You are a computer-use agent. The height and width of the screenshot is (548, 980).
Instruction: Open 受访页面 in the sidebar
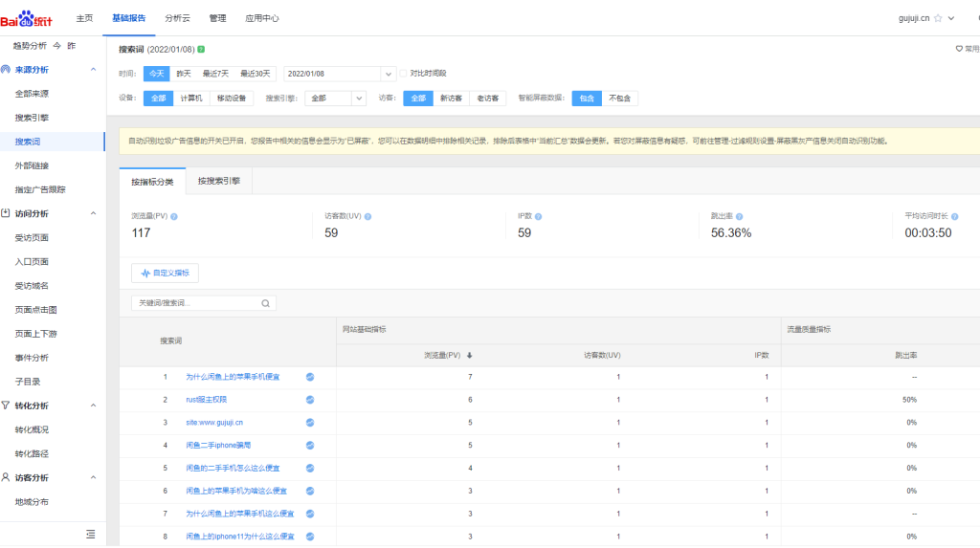tap(32, 237)
